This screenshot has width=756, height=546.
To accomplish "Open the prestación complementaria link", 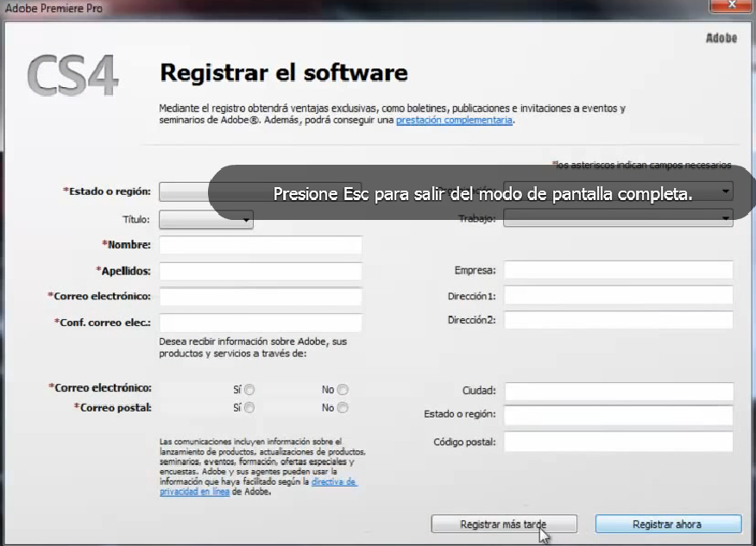I will pos(454,120).
